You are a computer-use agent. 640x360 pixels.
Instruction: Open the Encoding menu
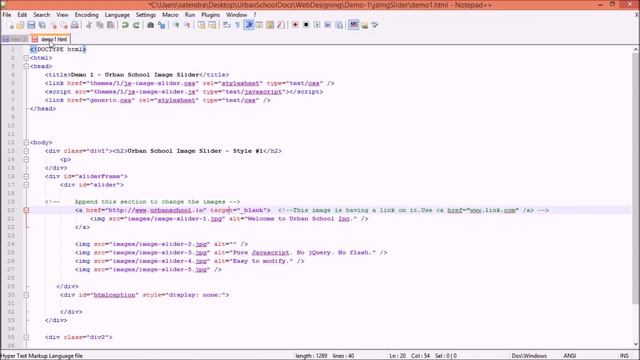(x=87, y=15)
